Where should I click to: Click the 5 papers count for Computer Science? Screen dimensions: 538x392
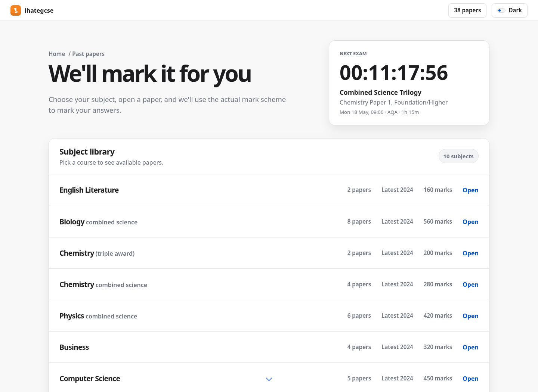[359, 378]
